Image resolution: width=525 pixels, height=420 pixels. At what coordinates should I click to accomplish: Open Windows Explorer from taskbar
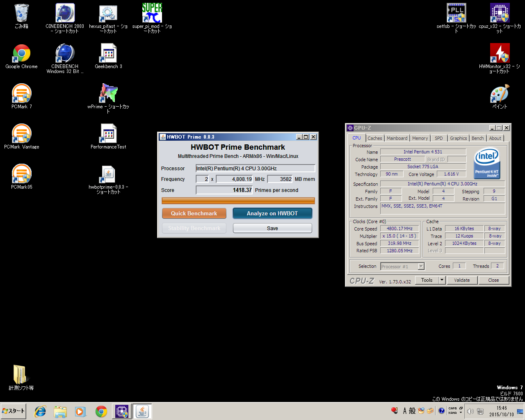coord(60,411)
